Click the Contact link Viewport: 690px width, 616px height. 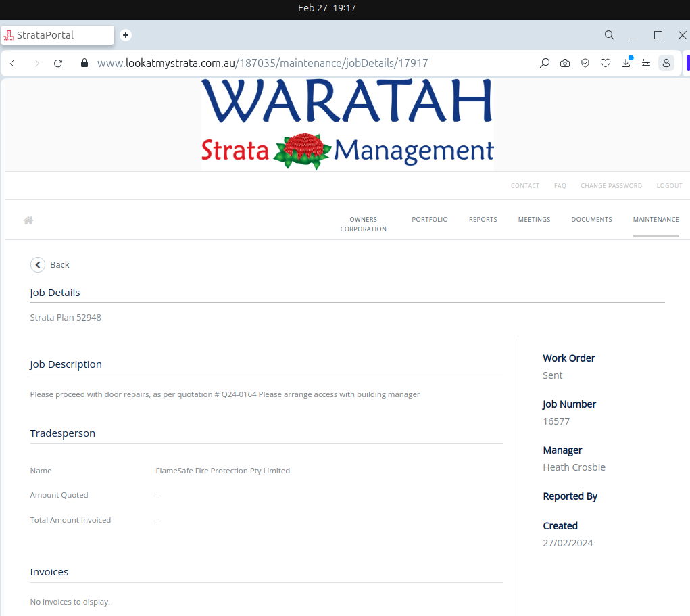tap(525, 186)
